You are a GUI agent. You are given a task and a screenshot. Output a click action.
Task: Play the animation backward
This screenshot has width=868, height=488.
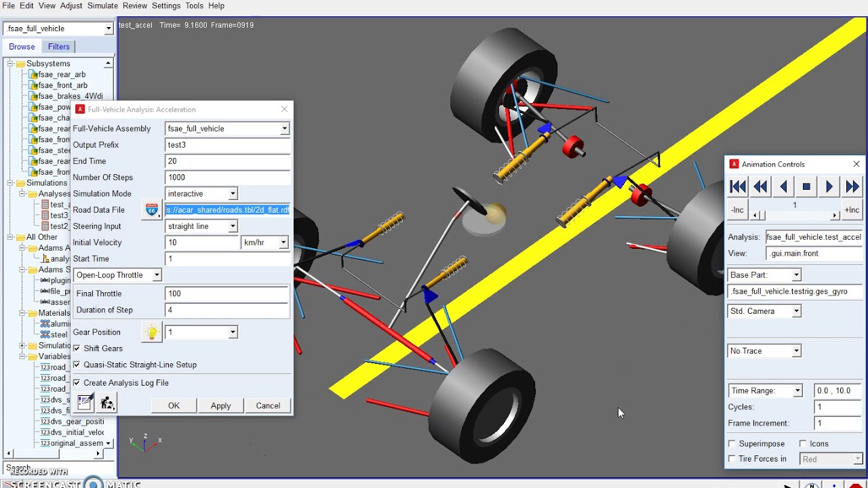[x=783, y=187]
